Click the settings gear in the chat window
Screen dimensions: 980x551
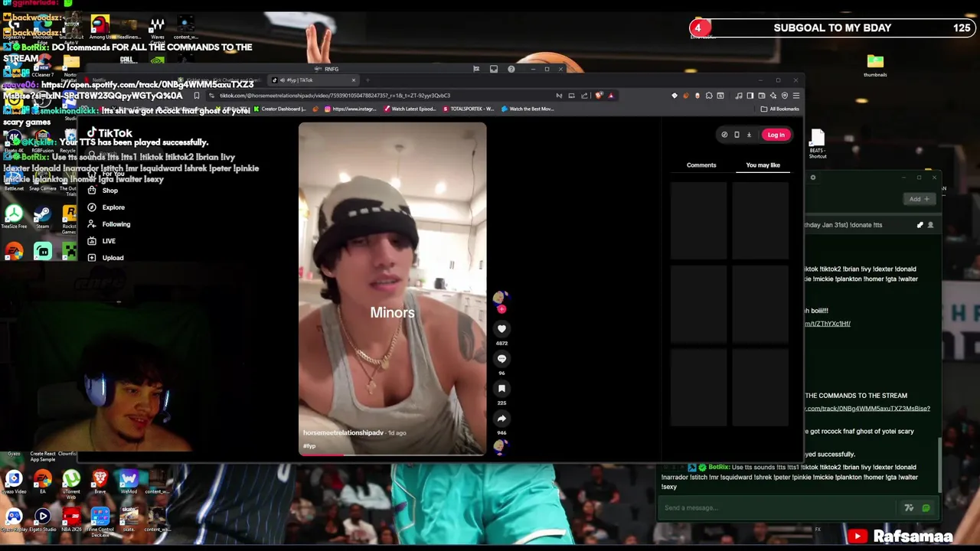813,178
